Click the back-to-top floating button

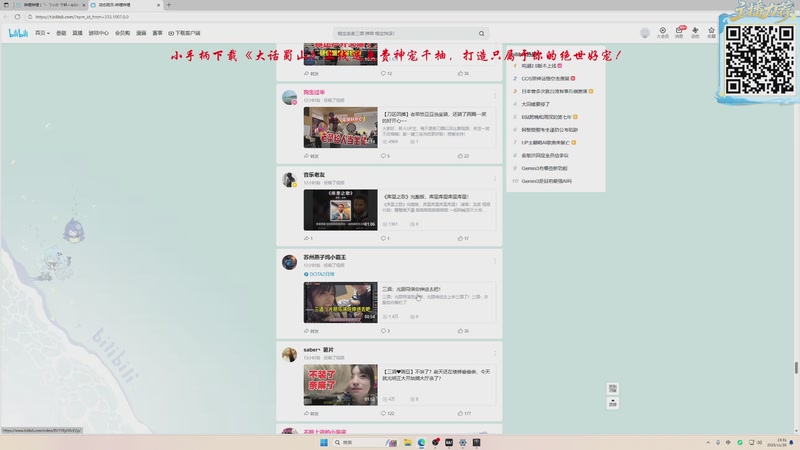(613, 403)
